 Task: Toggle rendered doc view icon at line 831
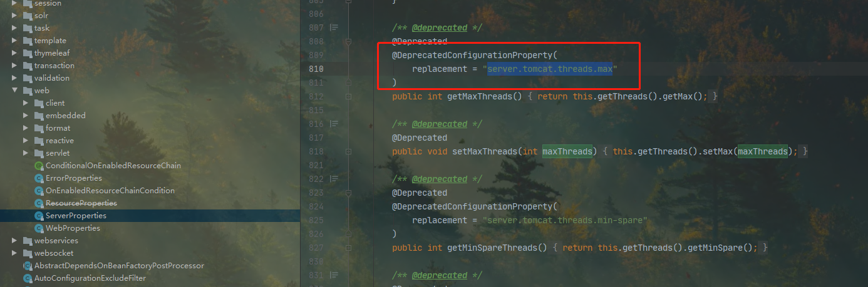pos(334,275)
